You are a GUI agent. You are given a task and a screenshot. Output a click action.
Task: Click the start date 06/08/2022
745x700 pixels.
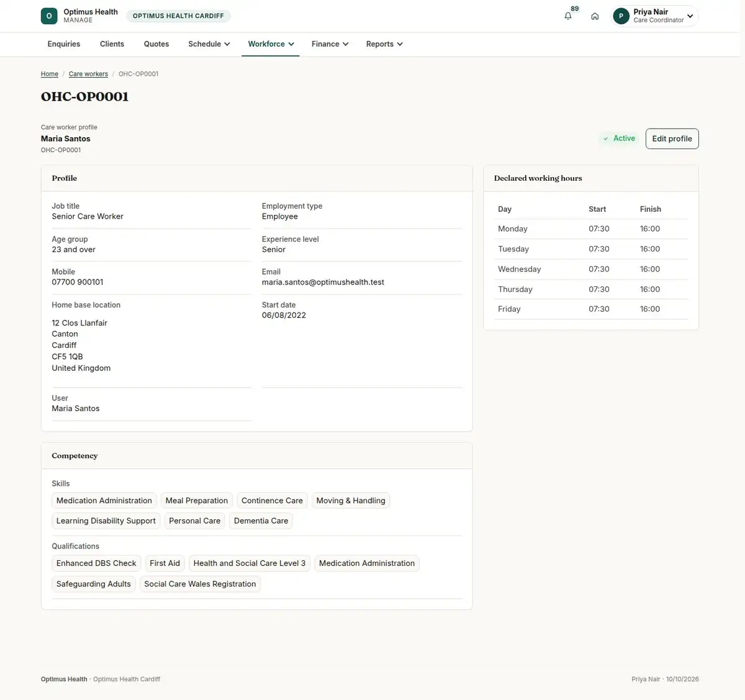[x=284, y=315]
